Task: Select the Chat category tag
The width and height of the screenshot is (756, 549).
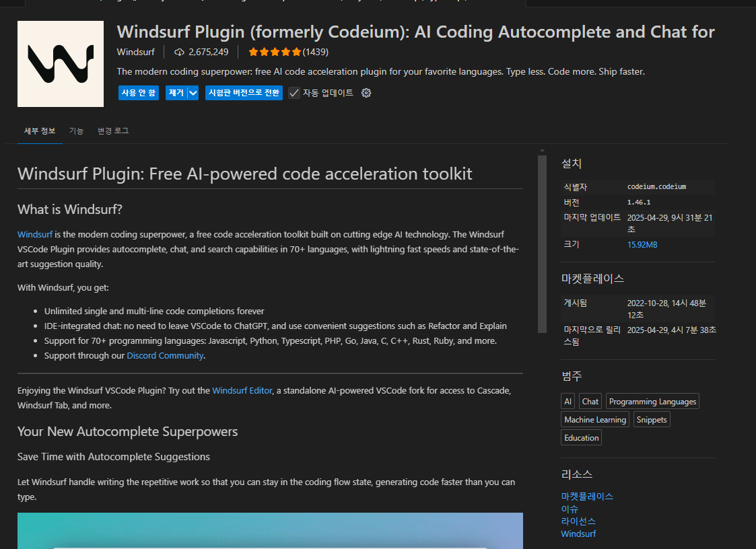Action: click(590, 402)
